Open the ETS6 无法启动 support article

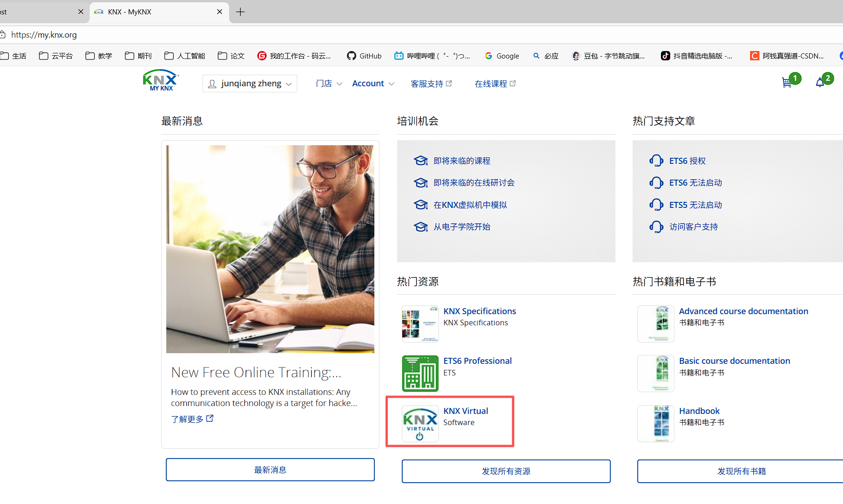(x=696, y=183)
